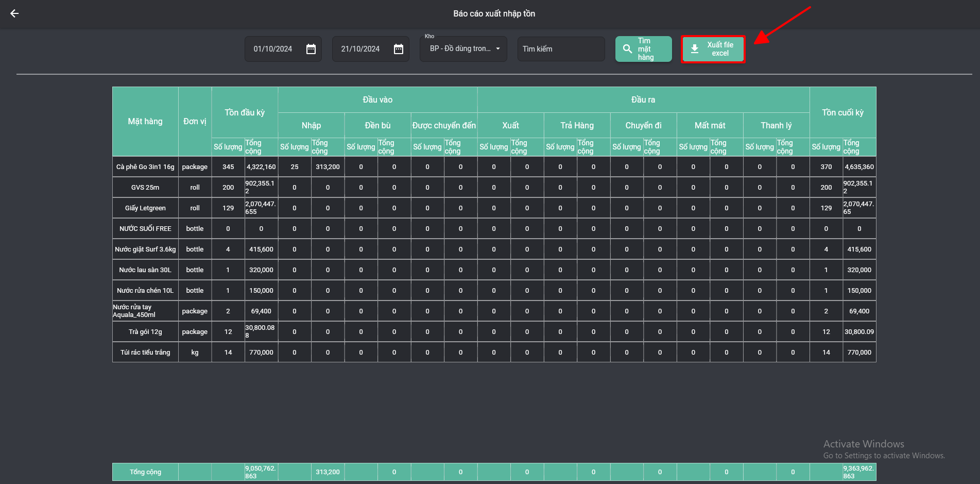Click the Nhập quantity 25 cell

pos(295,167)
